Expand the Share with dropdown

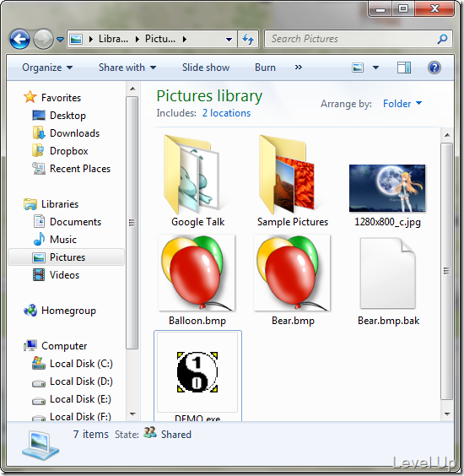coord(127,68)
